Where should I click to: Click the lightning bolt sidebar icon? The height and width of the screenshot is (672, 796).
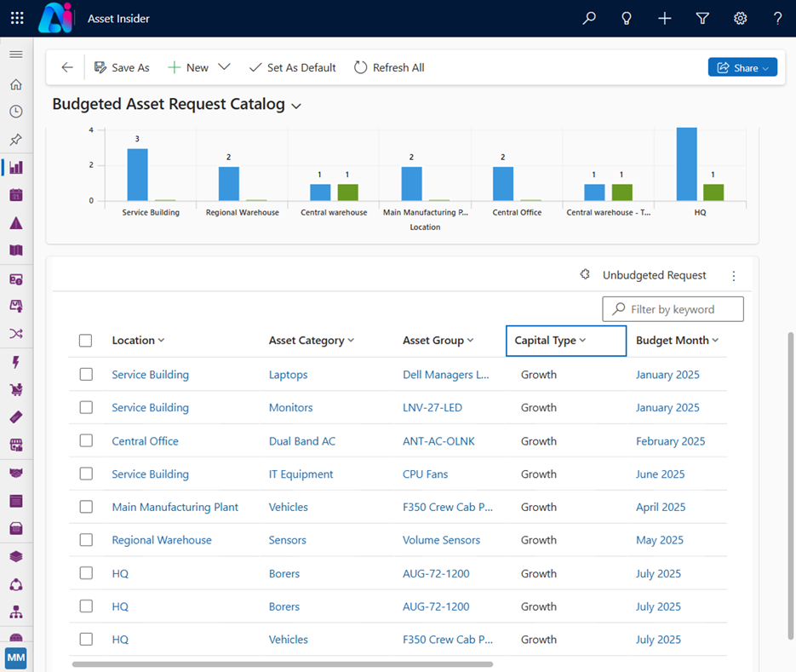click(x=16, y=362)
